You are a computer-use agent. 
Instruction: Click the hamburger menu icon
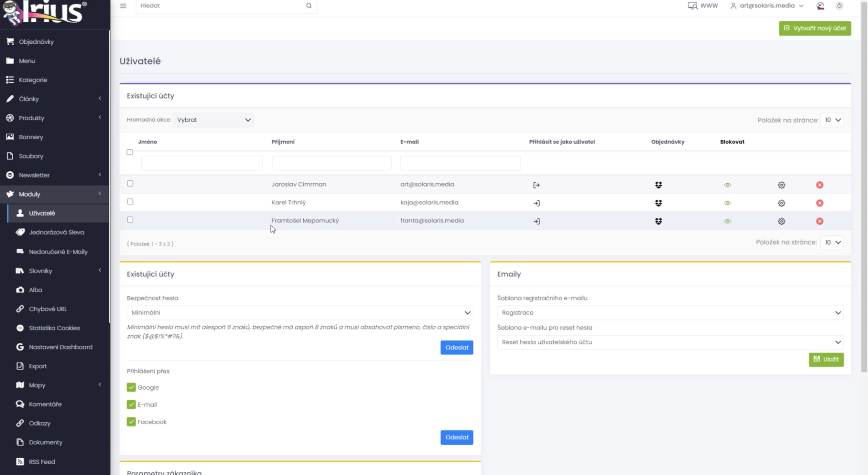point(123,6)
